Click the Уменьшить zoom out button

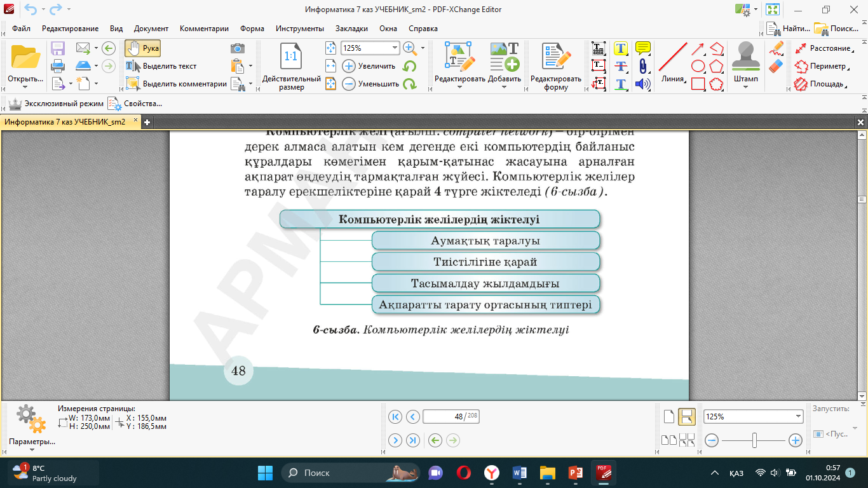click(370, 84)
